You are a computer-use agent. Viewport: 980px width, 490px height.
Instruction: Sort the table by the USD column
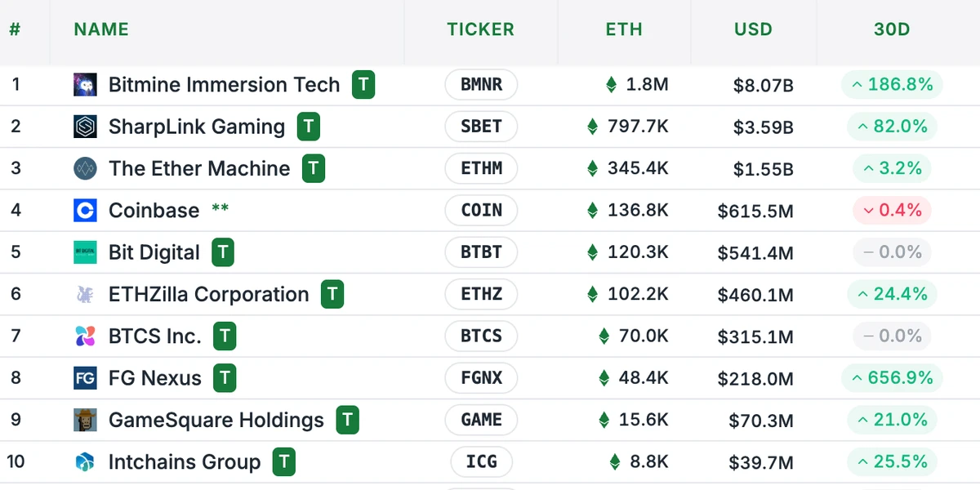753,29
